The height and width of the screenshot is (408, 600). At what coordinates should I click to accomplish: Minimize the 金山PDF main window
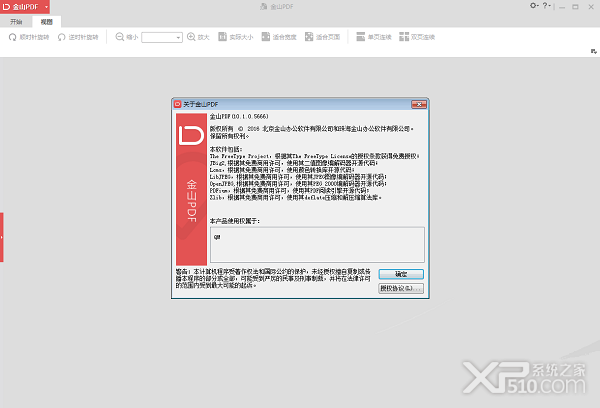tap(562, 7)
